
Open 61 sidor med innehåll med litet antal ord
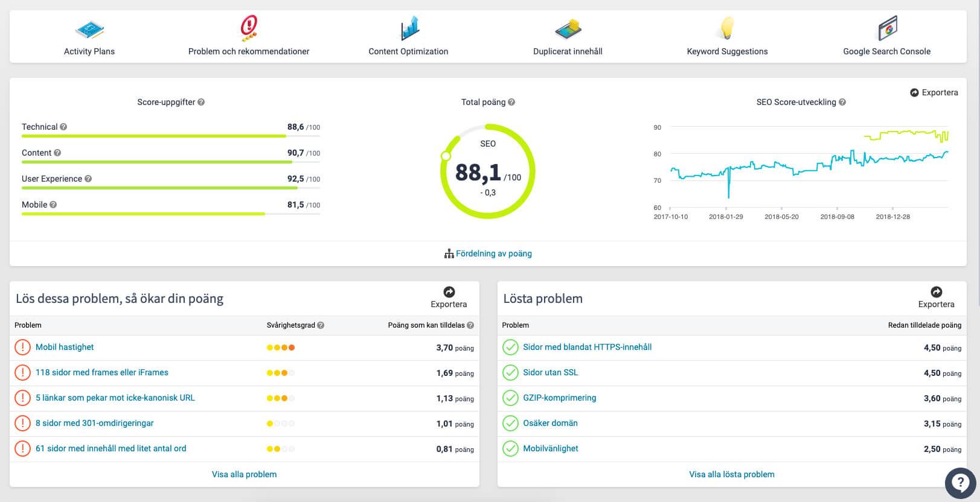pos(111,448)
